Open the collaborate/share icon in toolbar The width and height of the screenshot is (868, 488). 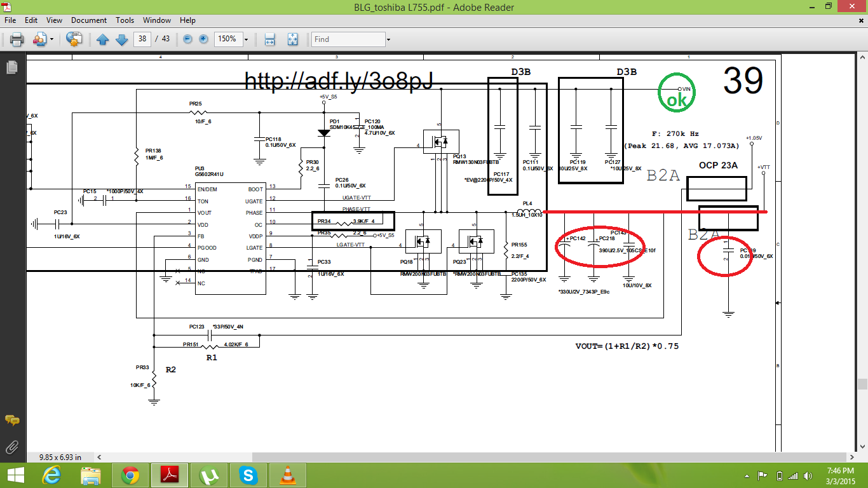(x=39, y=39)
